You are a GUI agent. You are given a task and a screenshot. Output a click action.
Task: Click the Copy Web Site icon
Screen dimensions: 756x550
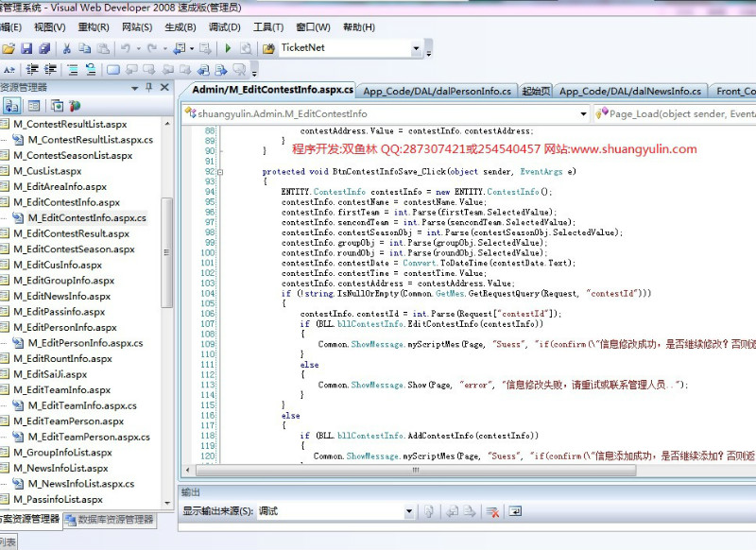point(57,106)
